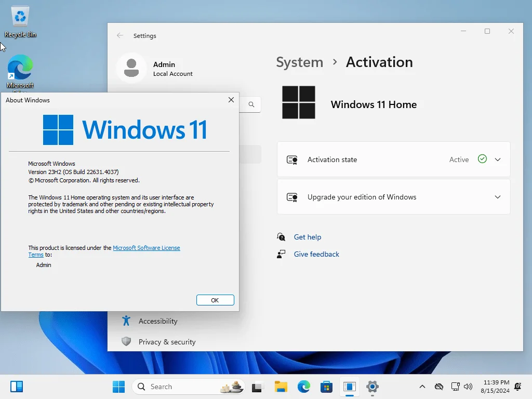Click the settings search magnifier icon
This screenshot has height=399, width=532.
click(x=251, y=104)
